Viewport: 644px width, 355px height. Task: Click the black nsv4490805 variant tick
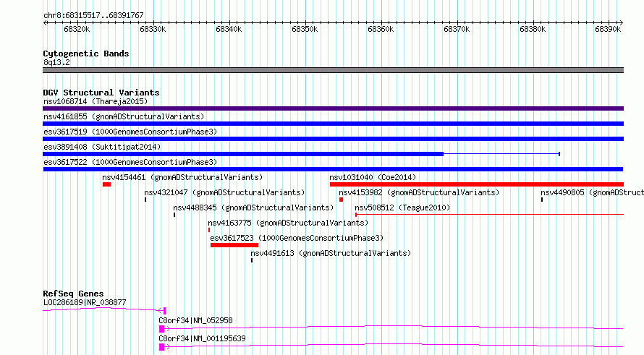[542, 200]
